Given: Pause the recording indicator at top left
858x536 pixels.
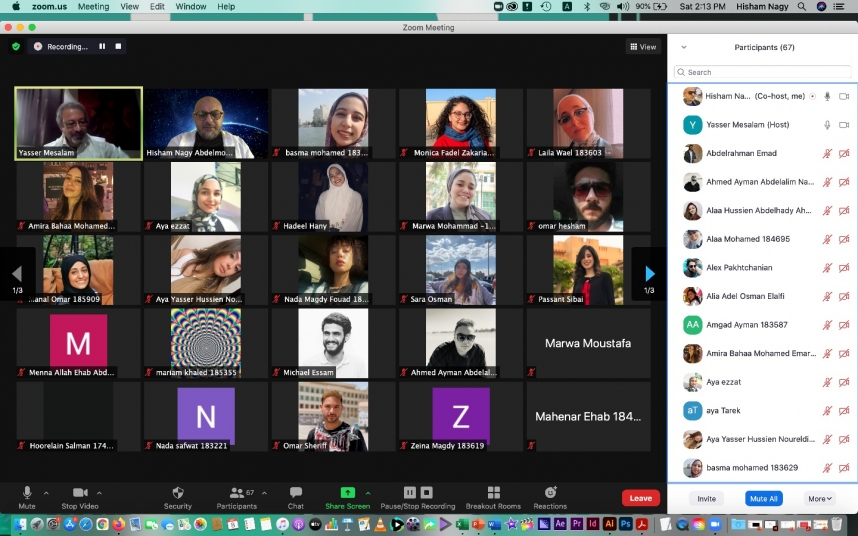Looking at the screenshot, I should (102, 46).
